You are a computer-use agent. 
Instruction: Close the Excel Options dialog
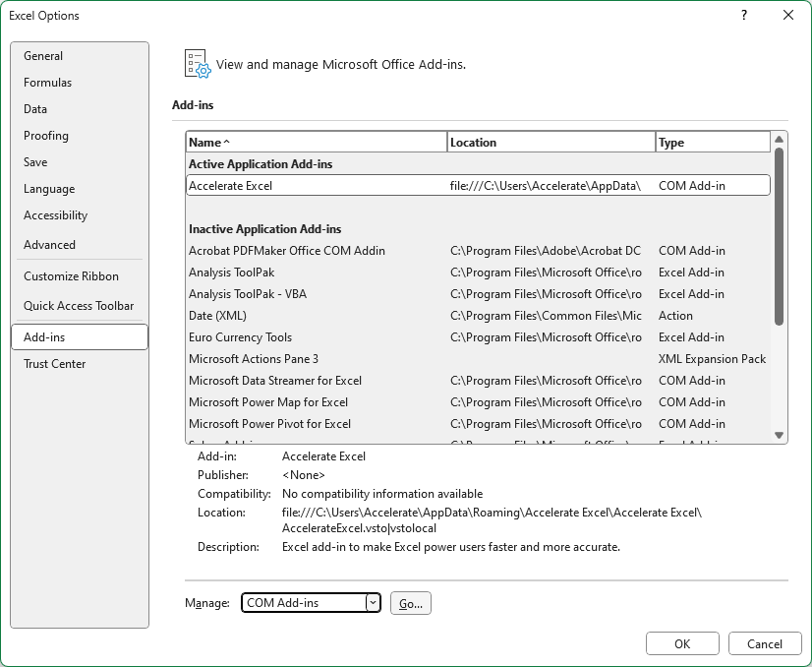[x=788, y=15]
